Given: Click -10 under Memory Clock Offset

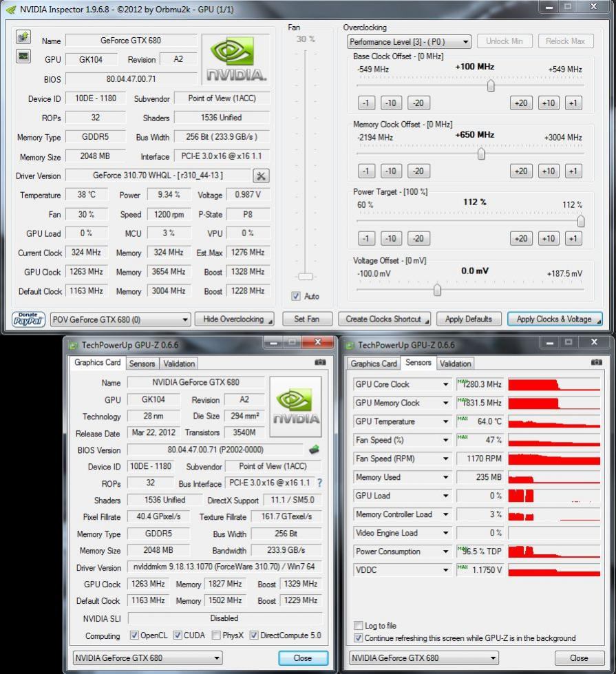Looking at the screenshot, I should (391, 171).
